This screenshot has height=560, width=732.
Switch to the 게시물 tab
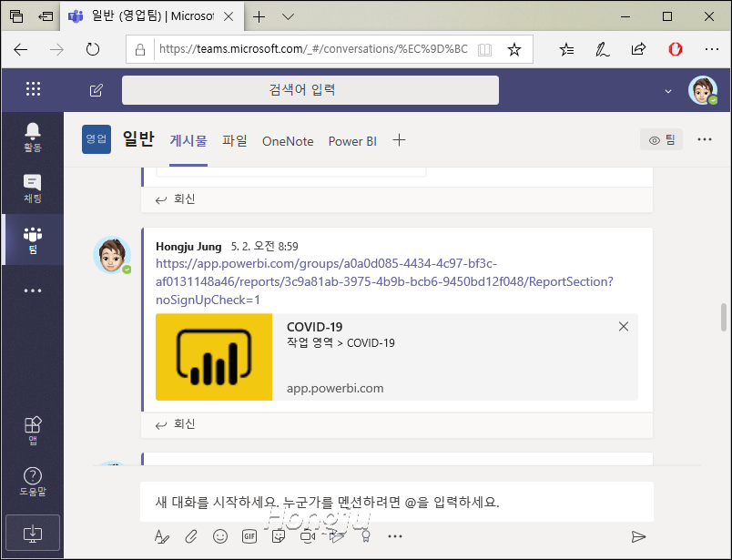click(x=188, y=140)
